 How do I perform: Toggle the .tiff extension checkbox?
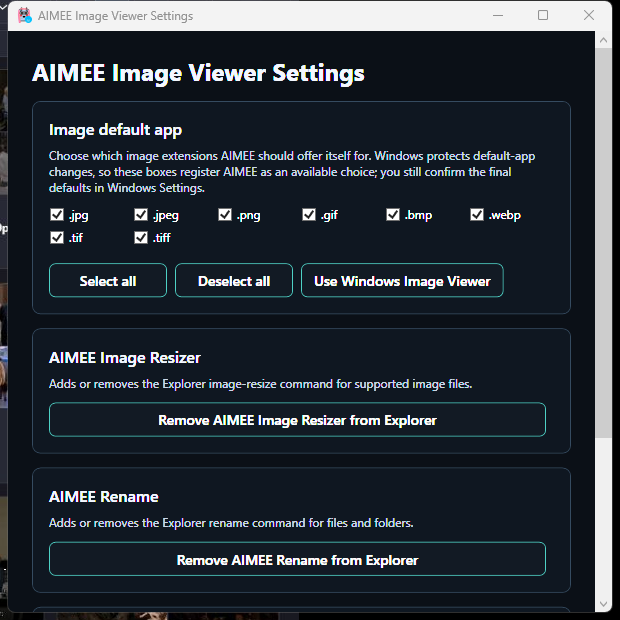(141, 238)
